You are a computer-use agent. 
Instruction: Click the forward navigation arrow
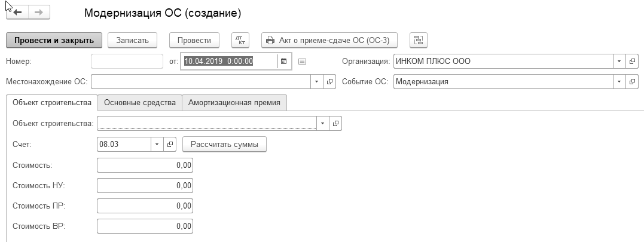click(x=39, y=13)
